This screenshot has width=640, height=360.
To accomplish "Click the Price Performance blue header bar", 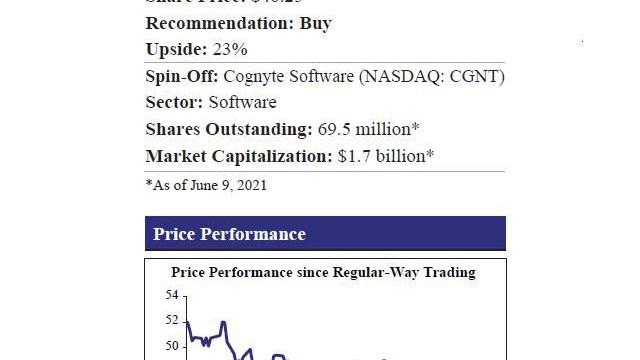I will [x=325, y=233].
